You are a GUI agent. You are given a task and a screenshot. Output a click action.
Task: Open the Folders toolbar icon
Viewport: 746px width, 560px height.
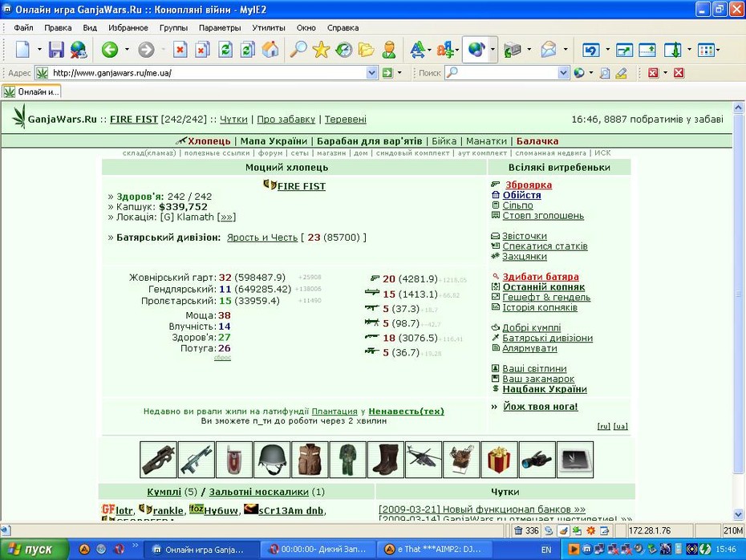(x=367, y=50)
